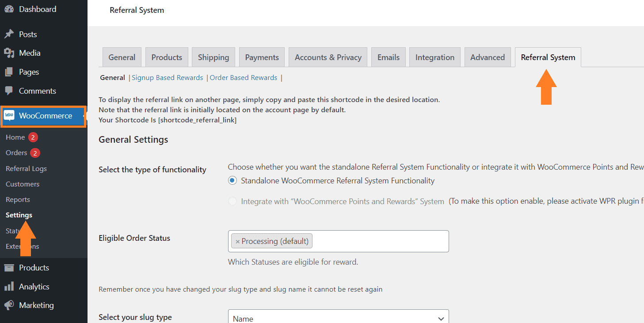This screenshot has height=323, width=644.
Task: Click the Dashboard gauge icon
Action: (x=9, y=9)
